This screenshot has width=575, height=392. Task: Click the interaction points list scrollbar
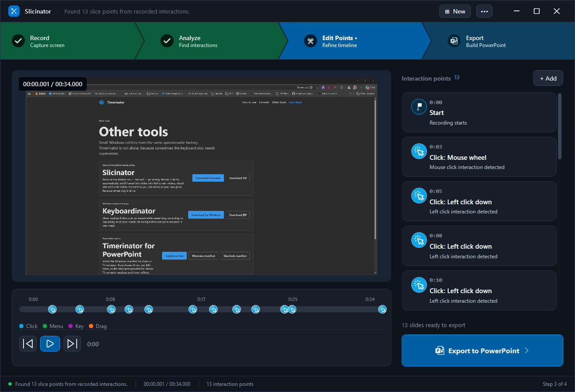click(560, 126)
